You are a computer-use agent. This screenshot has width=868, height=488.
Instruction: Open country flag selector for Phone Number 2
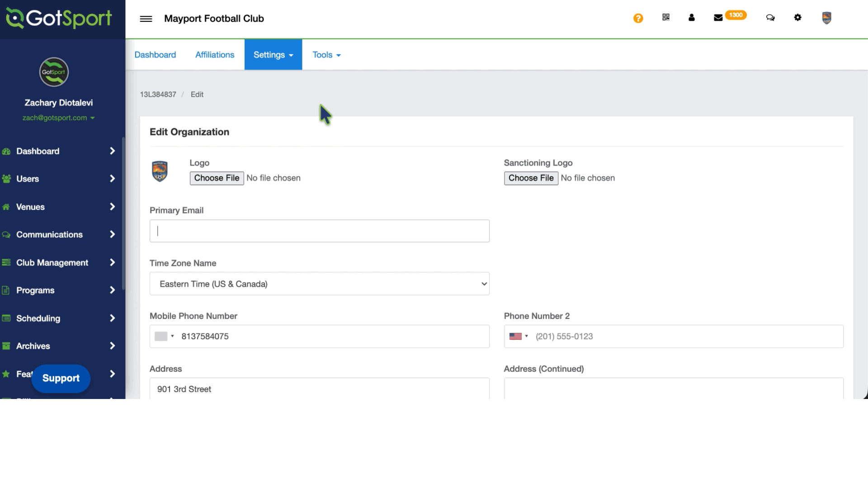coord(518,336)
